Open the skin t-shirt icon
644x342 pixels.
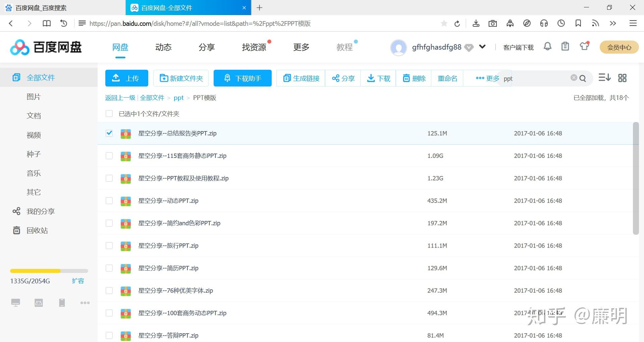point(584,46)
